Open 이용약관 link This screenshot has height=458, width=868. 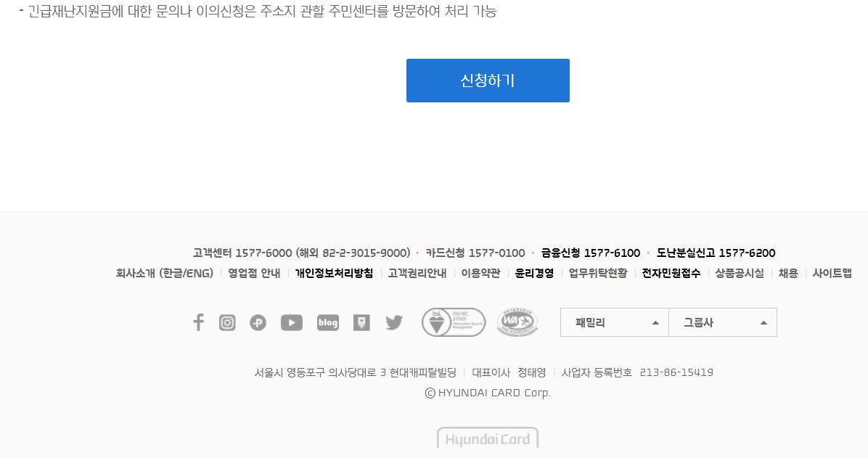point(480,273)
